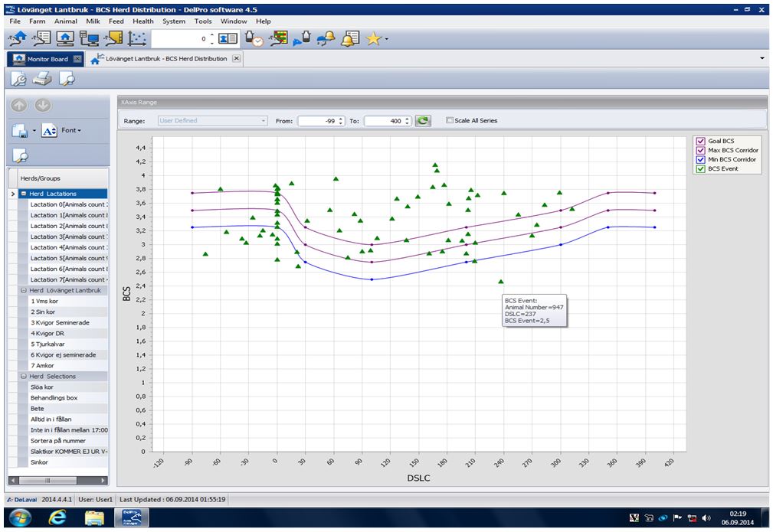Image resolution: width=773 pixels, height=532 pixels.
Task: Open the wrench settings page icon
Action: 18,78
